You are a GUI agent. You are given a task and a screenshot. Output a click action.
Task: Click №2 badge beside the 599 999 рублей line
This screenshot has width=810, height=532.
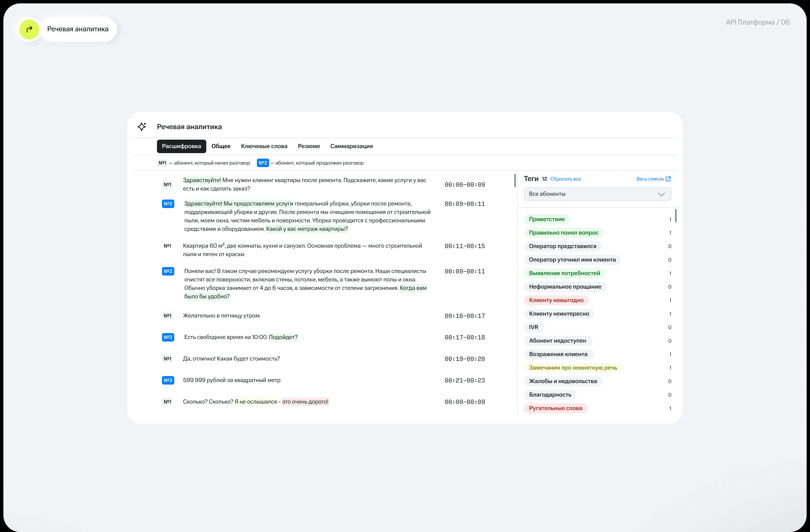(168, 380)
